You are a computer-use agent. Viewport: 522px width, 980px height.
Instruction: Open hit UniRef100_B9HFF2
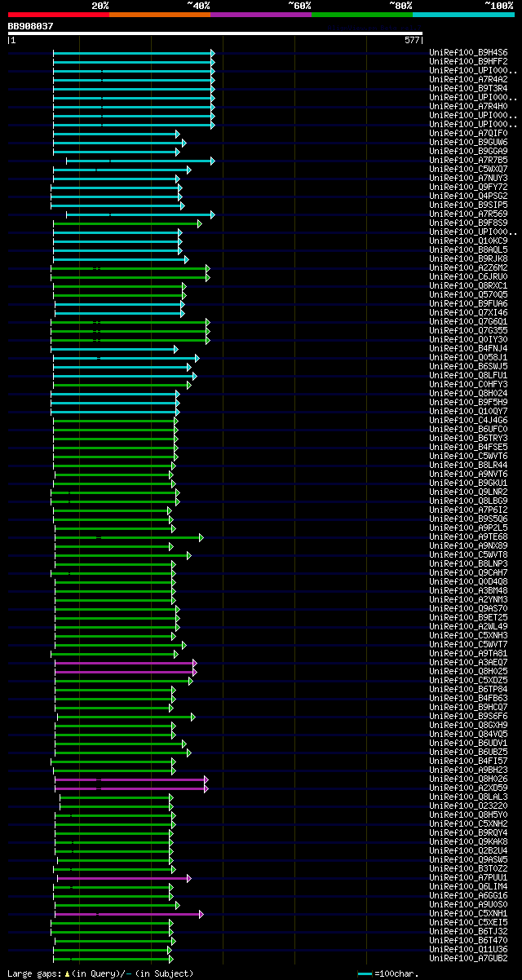(468, 61)
